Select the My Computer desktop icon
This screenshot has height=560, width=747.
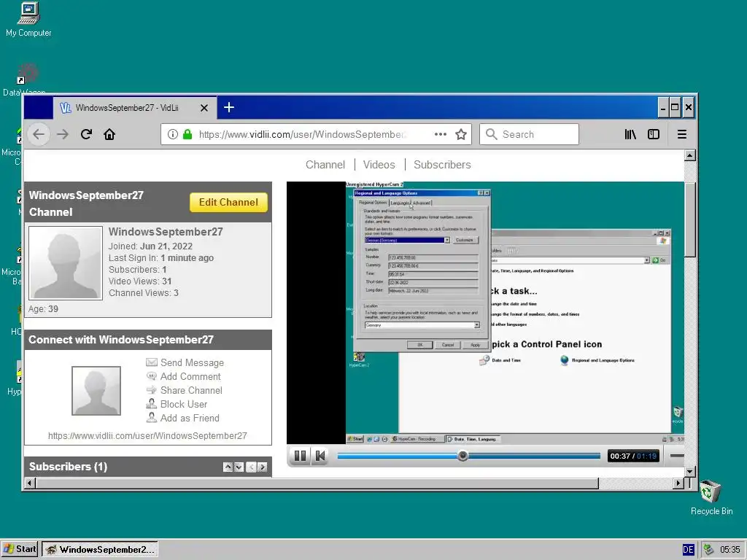pyautogui.click(x=28, y=20)
